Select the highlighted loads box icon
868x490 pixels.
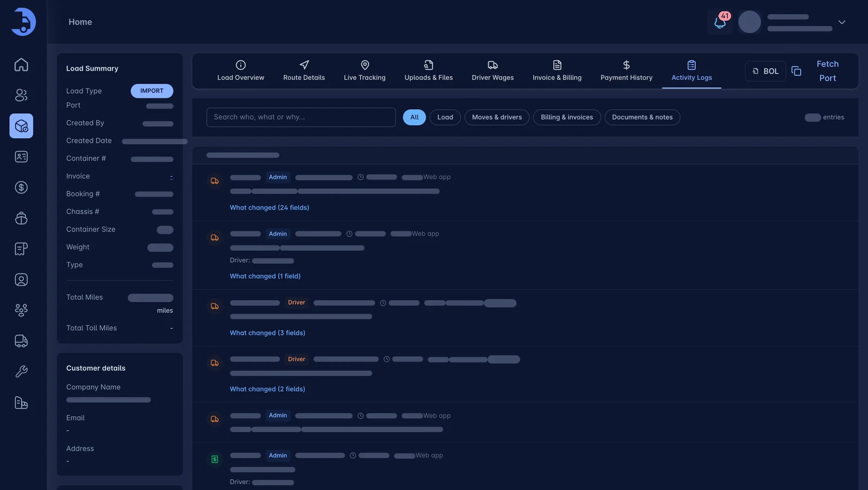tap(21, 126)
